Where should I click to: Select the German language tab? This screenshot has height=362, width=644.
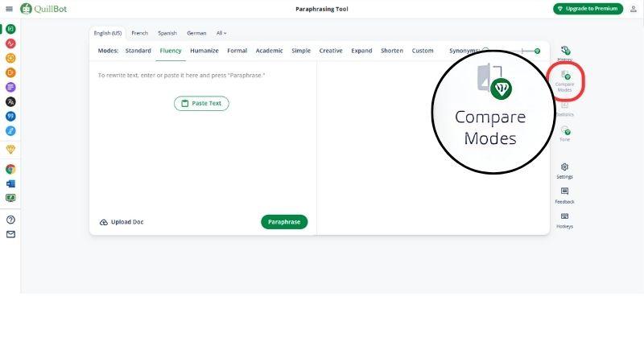click(196, 33)
